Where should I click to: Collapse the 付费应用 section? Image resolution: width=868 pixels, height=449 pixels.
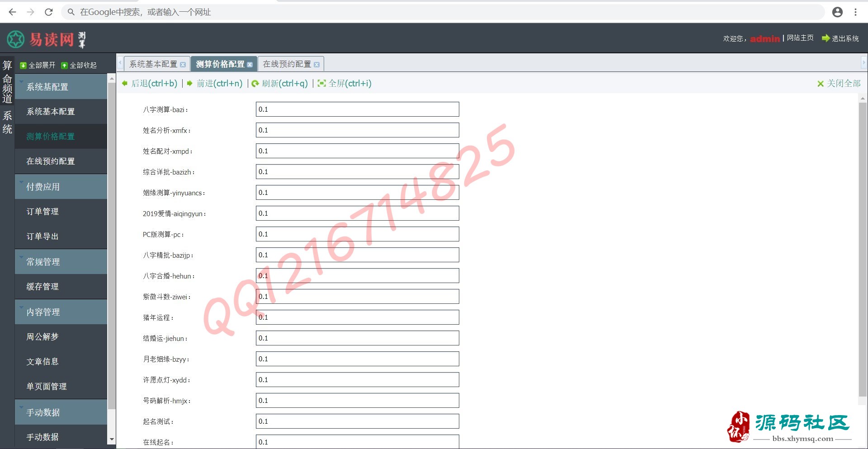pyautogui.click(x=61, y=187)
